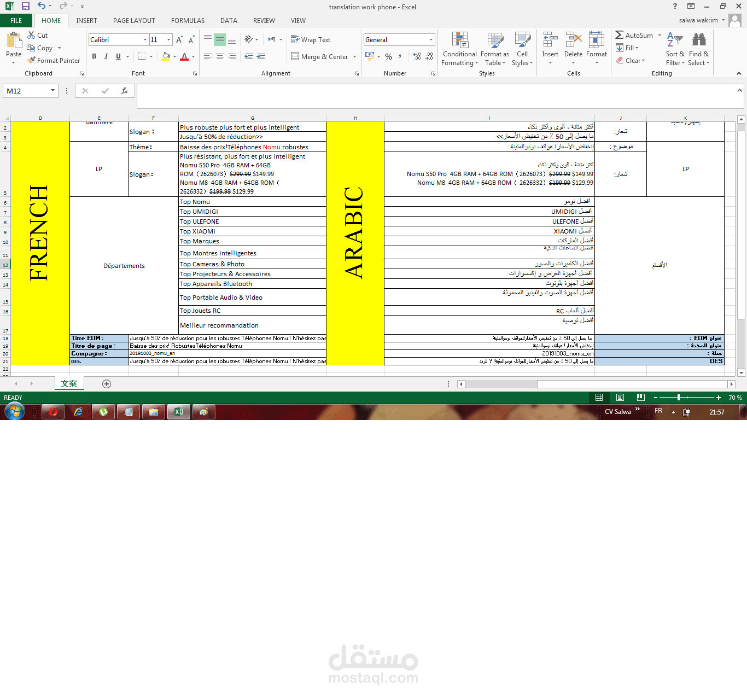
Task: Open the Clear dropdown
Action: pos(631,60)
